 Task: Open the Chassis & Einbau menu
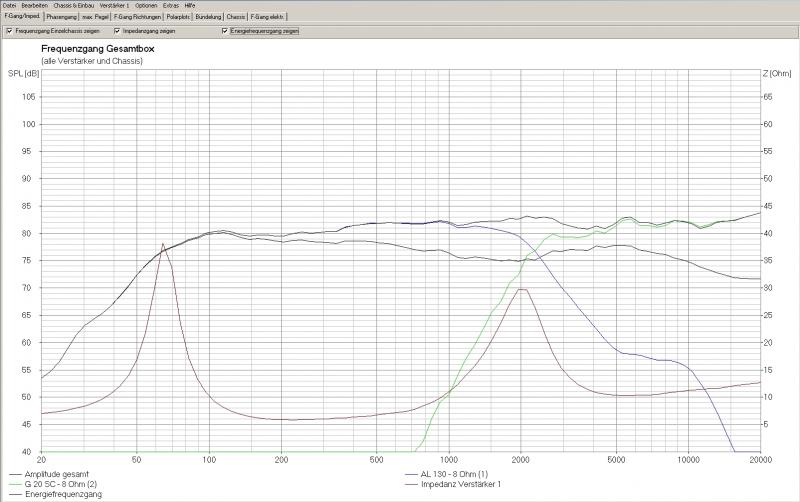[74, 6]
